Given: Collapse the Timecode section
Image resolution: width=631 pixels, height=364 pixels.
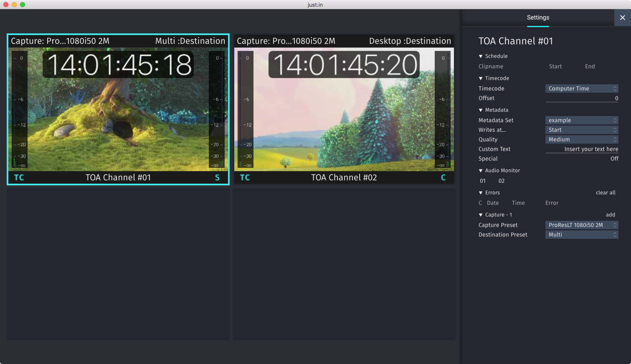Looking at the screenshot, I should coord(481,78).
